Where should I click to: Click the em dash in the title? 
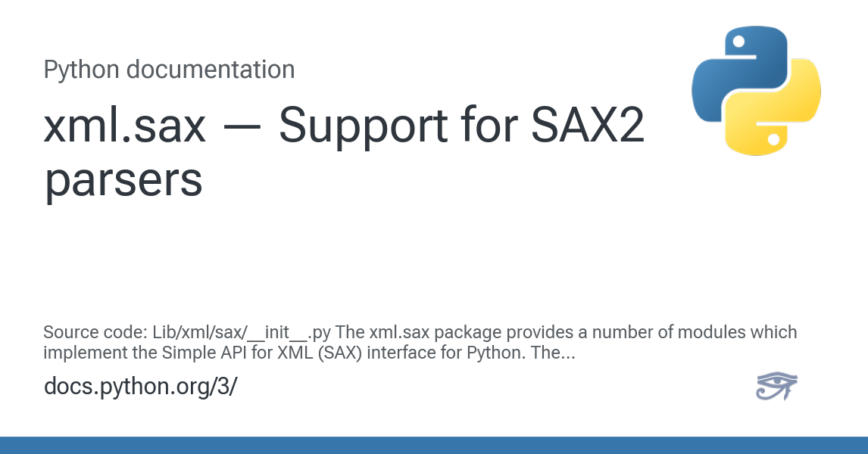pos(242,129)
